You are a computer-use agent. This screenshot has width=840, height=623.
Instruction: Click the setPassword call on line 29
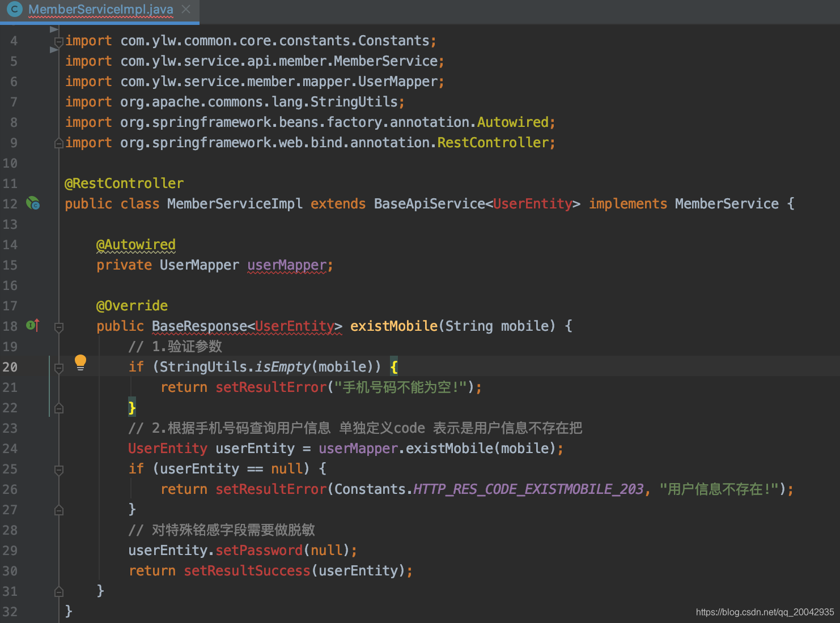click(x=259, y=551)
